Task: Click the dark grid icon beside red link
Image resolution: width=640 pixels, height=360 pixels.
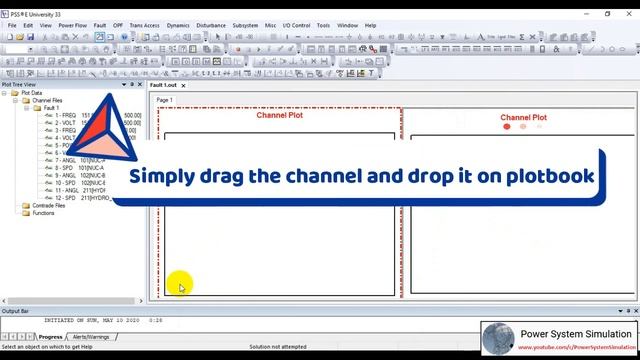Action: (x=383, y=49)
